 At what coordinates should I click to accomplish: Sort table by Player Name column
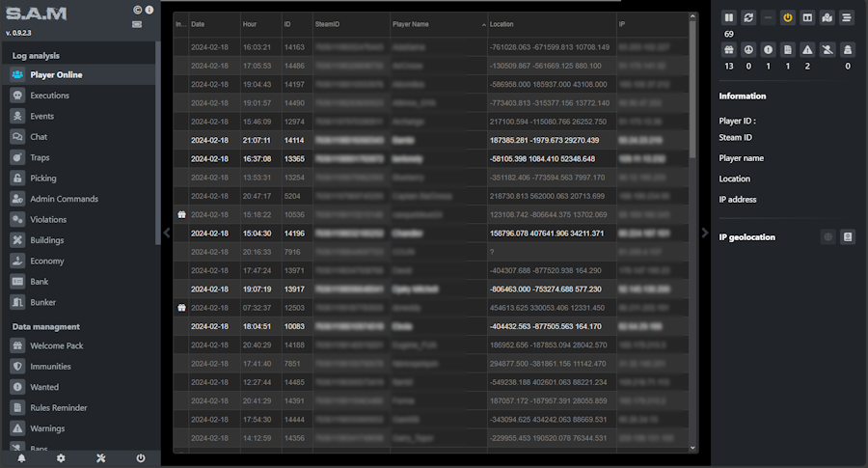[434, 23]
